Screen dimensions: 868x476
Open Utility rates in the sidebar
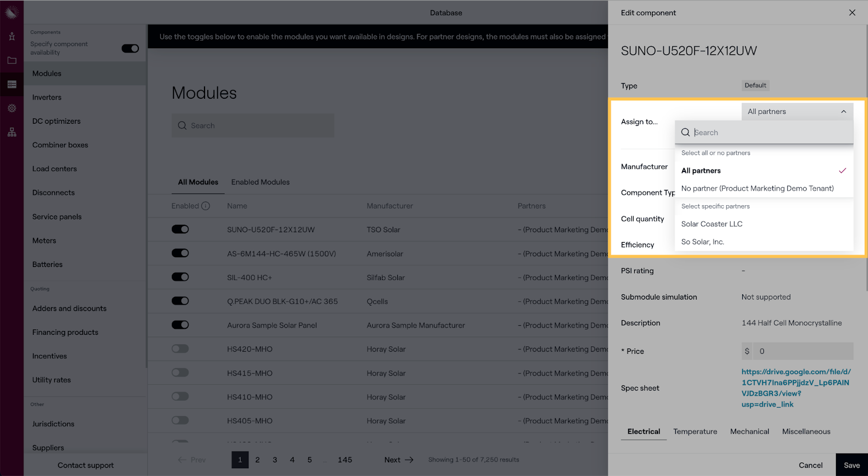[x=85, y=380]
